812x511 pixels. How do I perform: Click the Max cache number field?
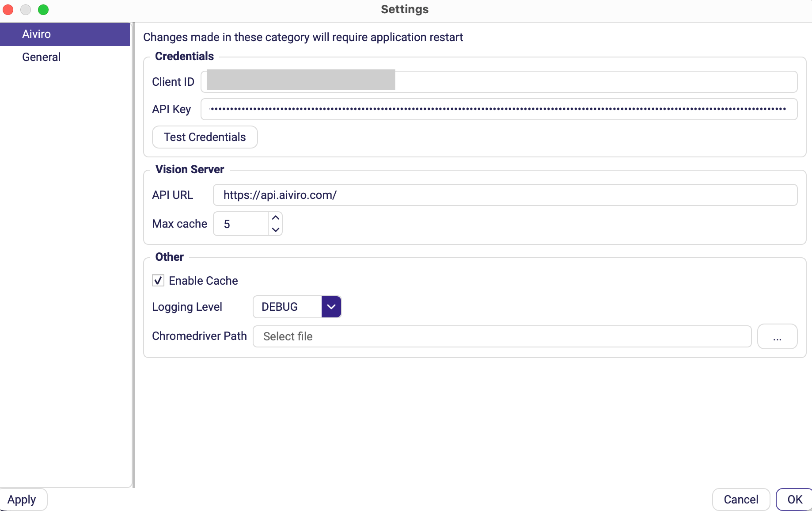241,224
